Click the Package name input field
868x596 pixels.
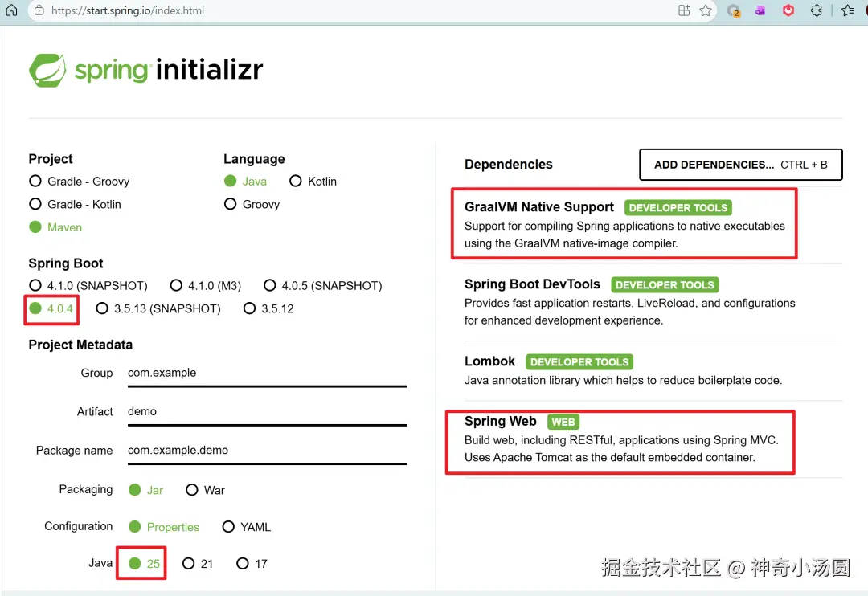pos(267,451)
